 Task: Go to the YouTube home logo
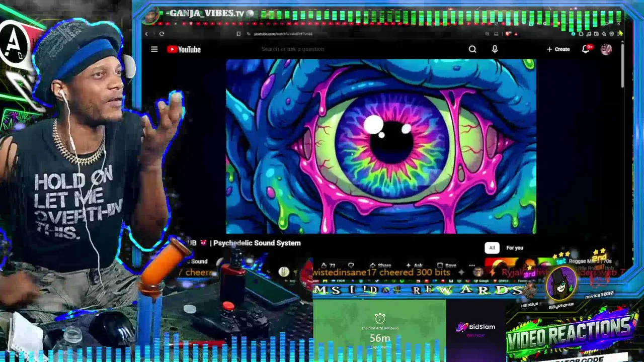184,49
